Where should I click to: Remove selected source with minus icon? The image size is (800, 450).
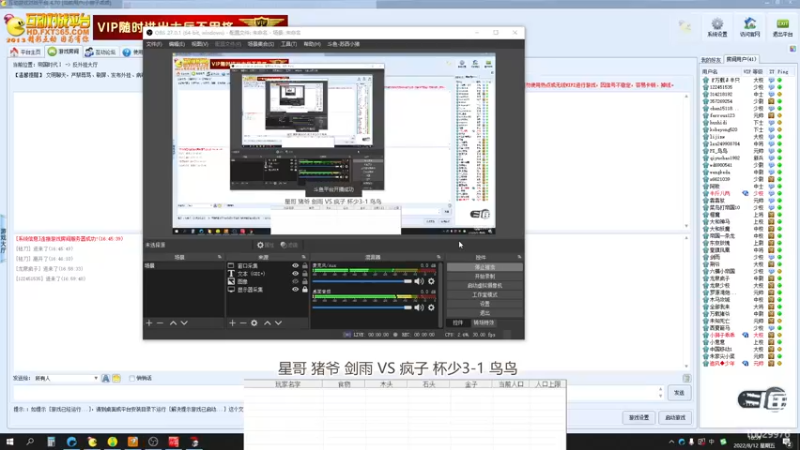(243, 323)
